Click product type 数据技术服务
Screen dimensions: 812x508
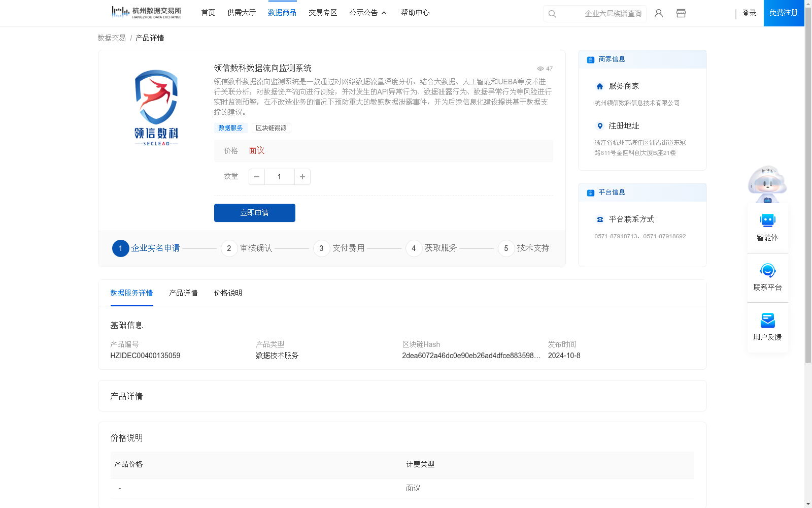(x=277, y=356)
